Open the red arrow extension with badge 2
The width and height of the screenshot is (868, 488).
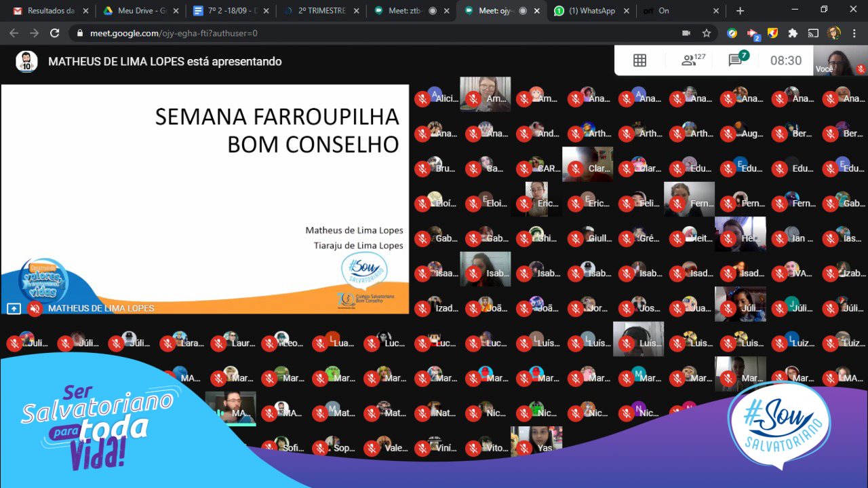click(x=753, y=33)
